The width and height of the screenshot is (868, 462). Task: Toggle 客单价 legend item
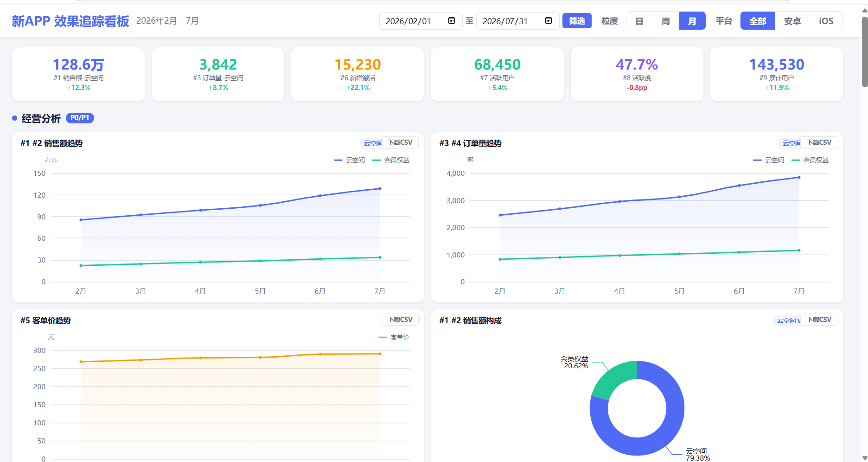[394, 337]
